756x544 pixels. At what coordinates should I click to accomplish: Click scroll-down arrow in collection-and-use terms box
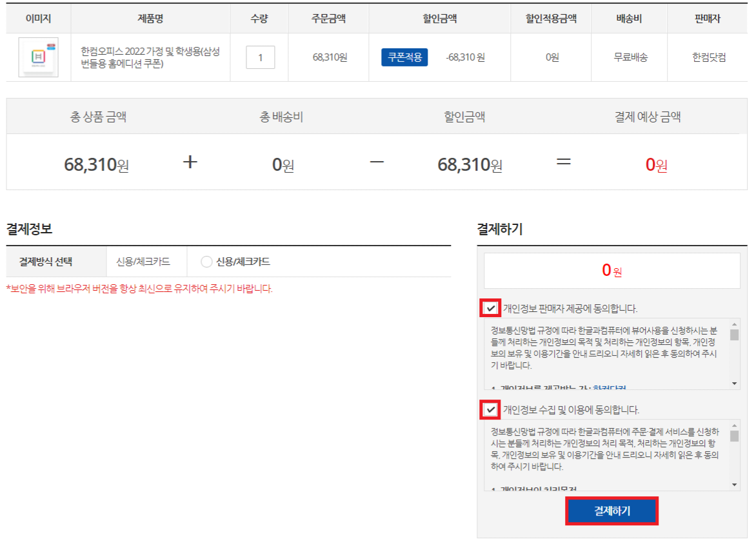734,485
